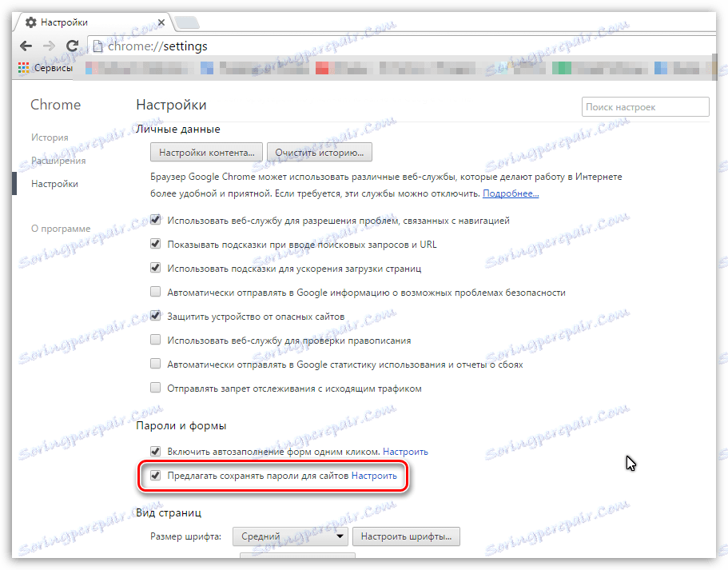Enable автоматически отправлять информацию о проблемах безопасности
This screenshot has height=570, width=728.
pos(156,292)
